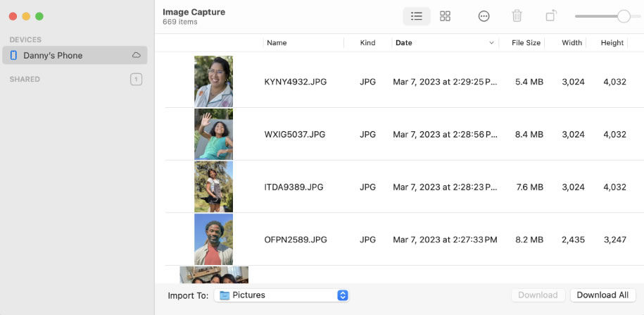Sort by File Size column
This screenshot has width=644, height=315.
pos(526,43)
